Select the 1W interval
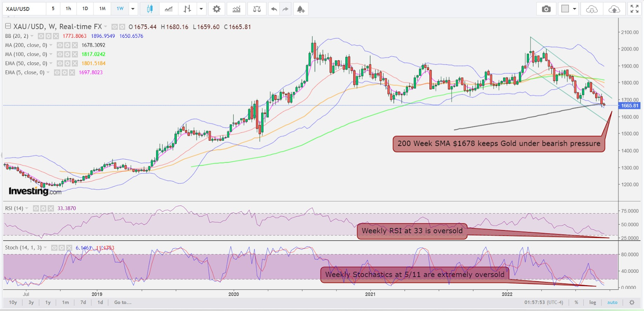Image resolution: width=644 pixels, height=311 pixels. click(120, 8)
